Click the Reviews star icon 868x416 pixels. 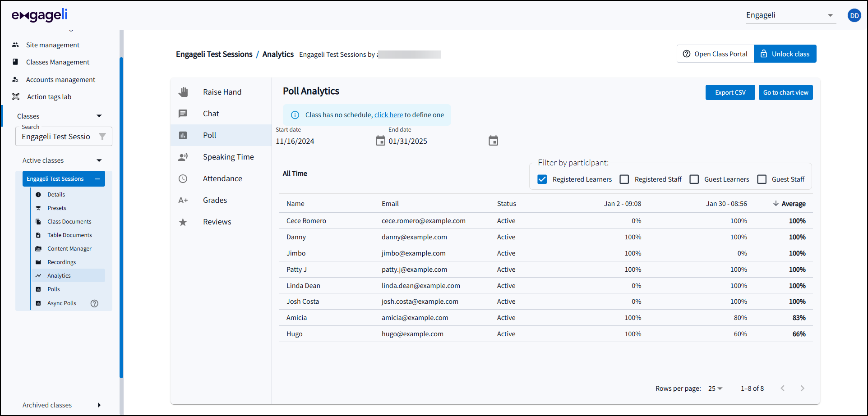[x=183, y=222]
